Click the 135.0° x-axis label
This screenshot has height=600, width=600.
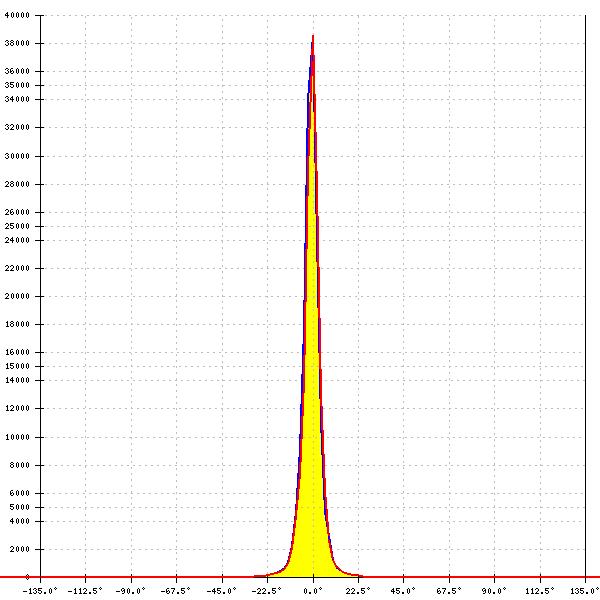point(585,591)
